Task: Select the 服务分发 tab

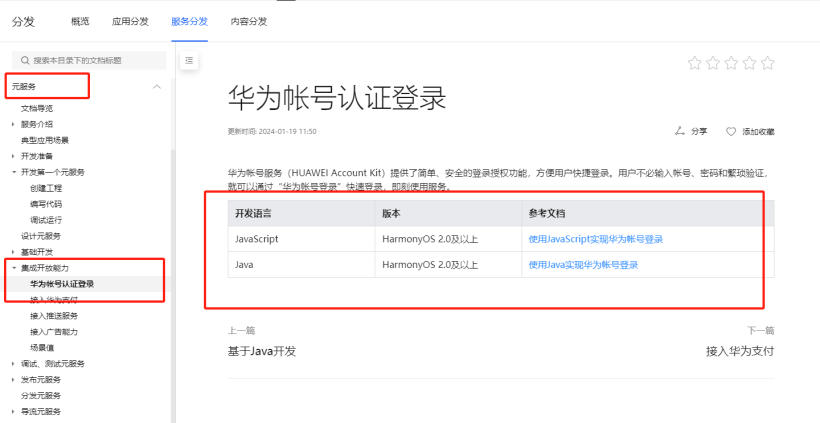Action: pos(189,21)
